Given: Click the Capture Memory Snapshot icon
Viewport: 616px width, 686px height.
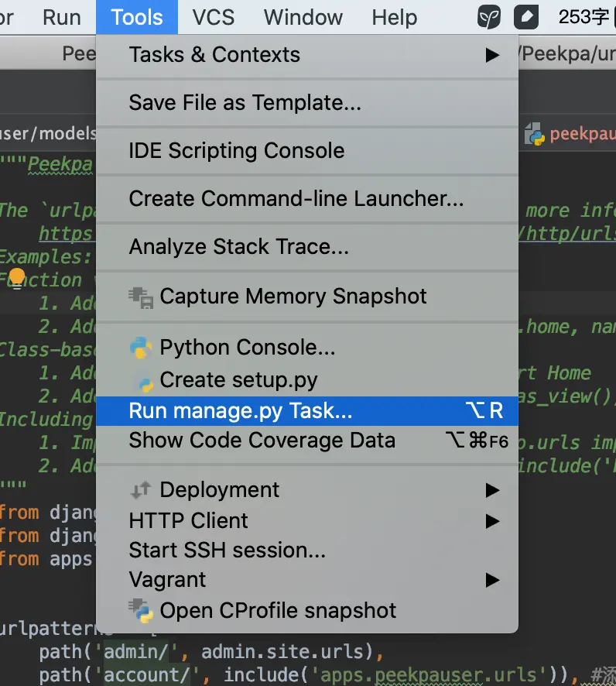Looking at the screenshot, I should tap(141, 297).
